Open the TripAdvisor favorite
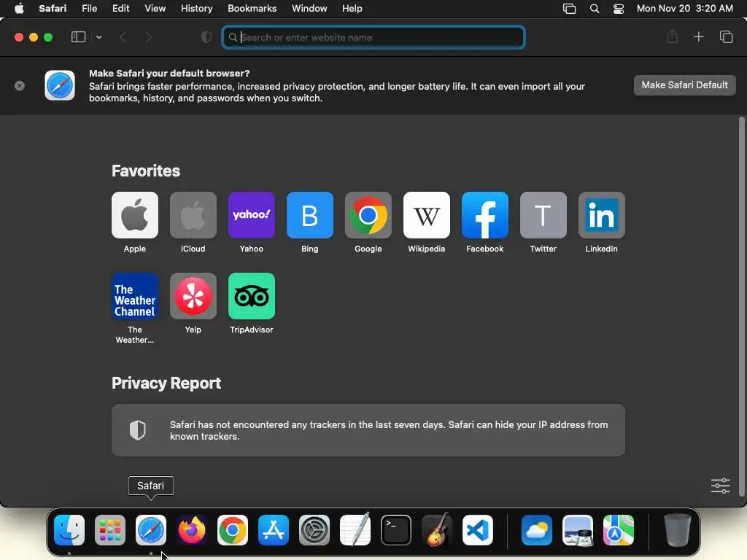 pyautogui.click(x=252, y=296)
